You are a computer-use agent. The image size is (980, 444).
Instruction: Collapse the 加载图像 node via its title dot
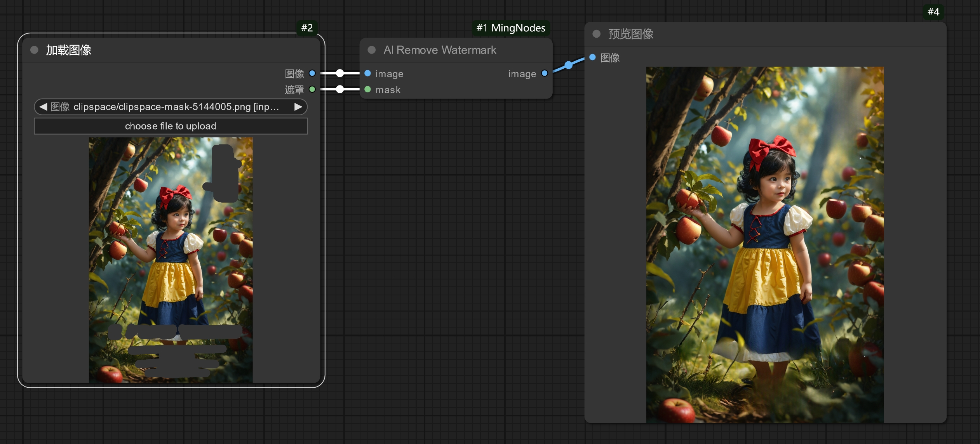coord(34,50)
